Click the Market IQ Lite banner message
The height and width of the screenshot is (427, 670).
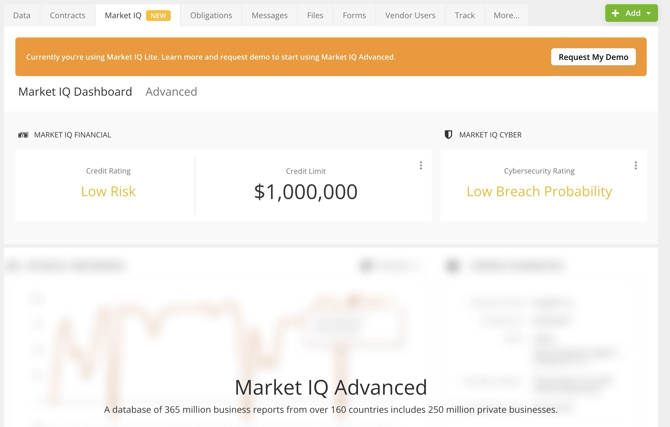[x=211, y=57]
